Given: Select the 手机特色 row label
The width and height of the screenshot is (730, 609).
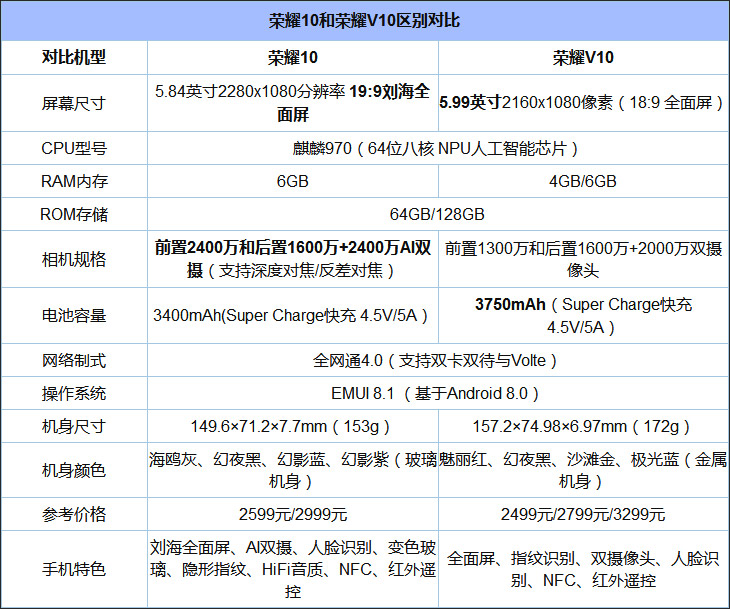Looking at the screenshot, I should coord(74,569).
